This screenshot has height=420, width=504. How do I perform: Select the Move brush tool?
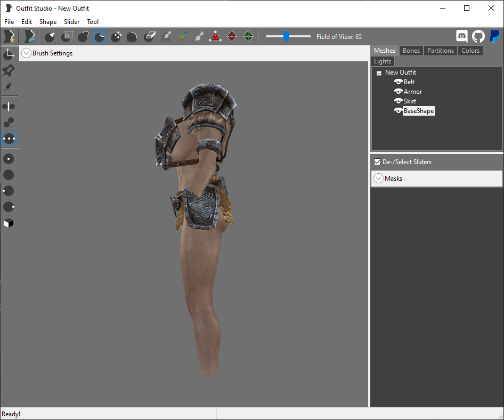[116, 36]
